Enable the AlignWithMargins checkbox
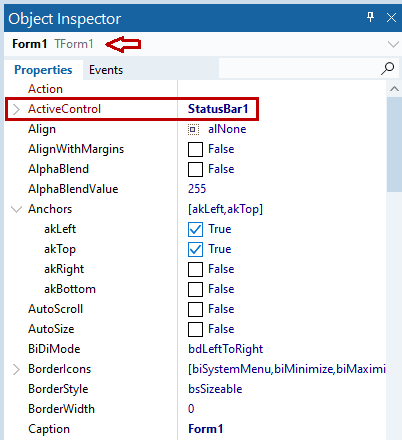 click(x=195, y=149)
